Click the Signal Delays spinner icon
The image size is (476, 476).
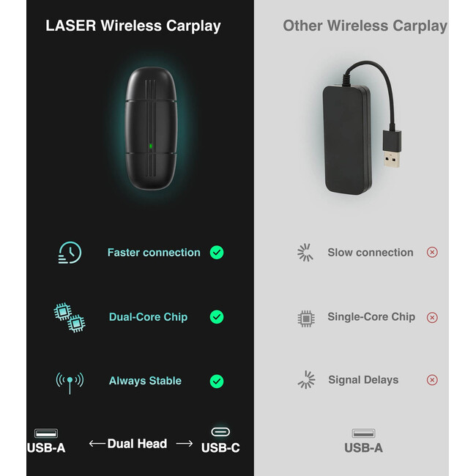306,380
